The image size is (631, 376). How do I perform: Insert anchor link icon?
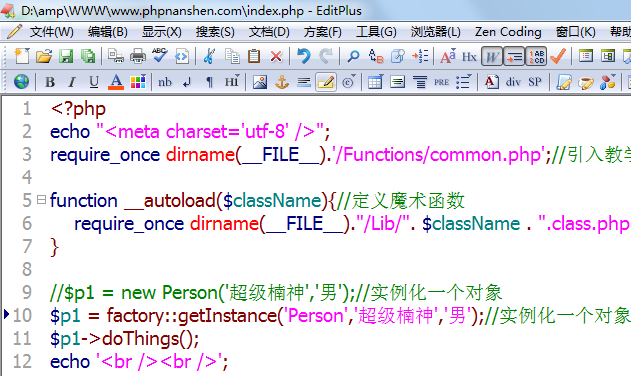(x=282, y=82)
